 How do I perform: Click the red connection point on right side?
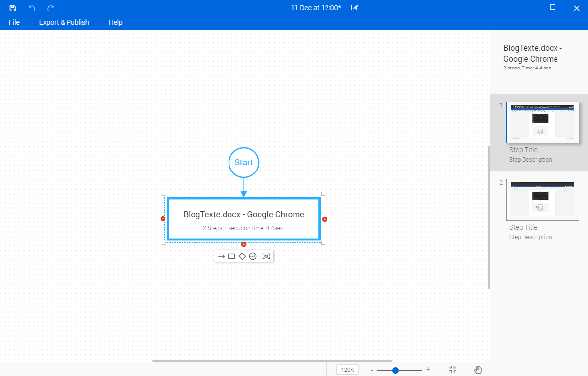coord(325,219)
